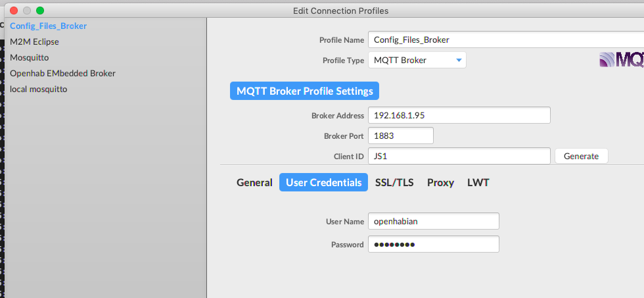The image size is (644, 298).
Task: Click the Generate client ID button
Action: (x=581, y=156)
